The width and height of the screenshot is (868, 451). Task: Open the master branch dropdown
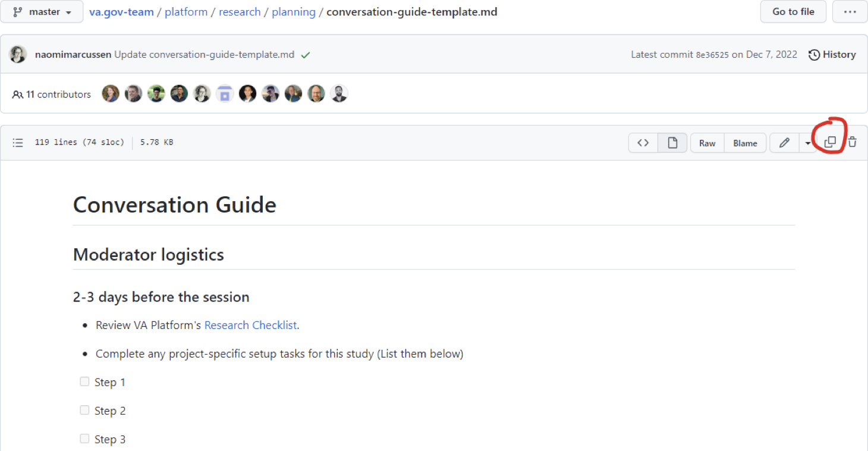pyautogui.click(x=42, y=11)
